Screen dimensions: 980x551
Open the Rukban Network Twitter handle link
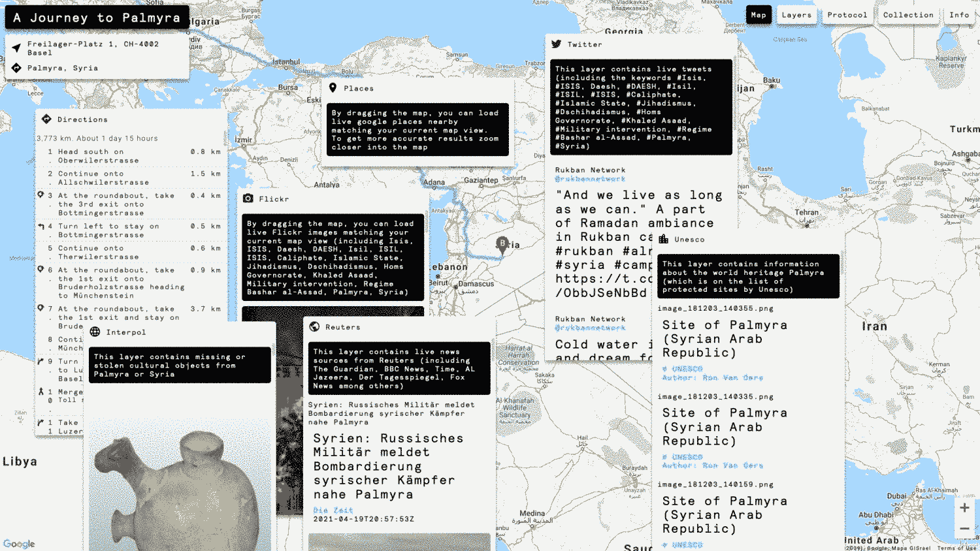click(x=590, y=179)
